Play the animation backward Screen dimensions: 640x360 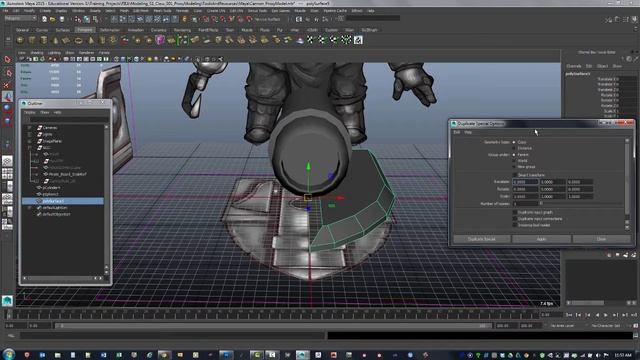coord(597,315)
